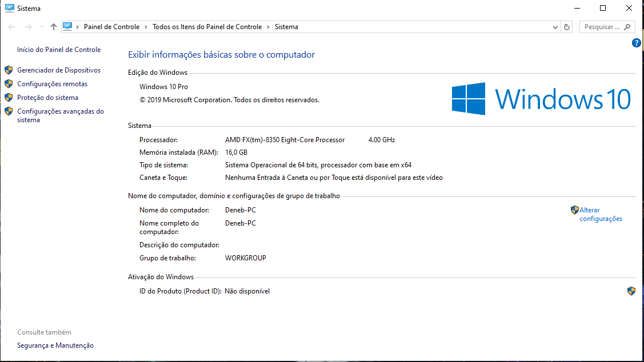Click the Sistema window title icon
Image resolution: width=644 pixels, height=362 pixels.
pos(10,8)
